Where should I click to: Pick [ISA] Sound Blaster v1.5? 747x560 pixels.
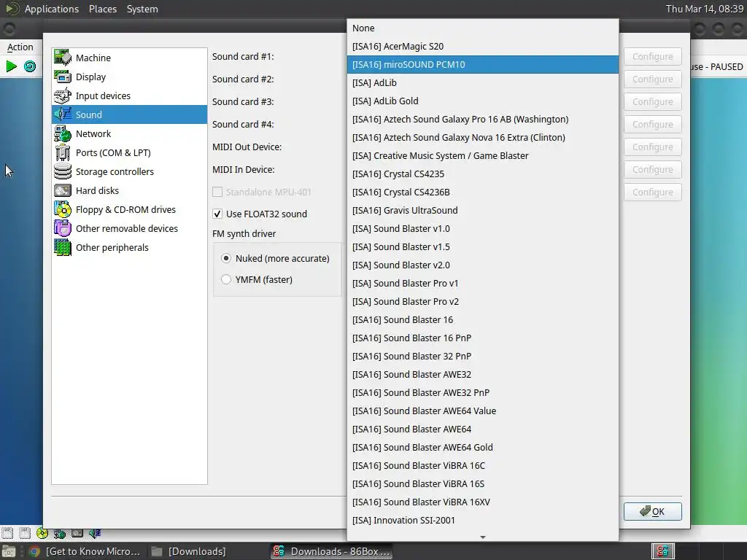(483, 246)
